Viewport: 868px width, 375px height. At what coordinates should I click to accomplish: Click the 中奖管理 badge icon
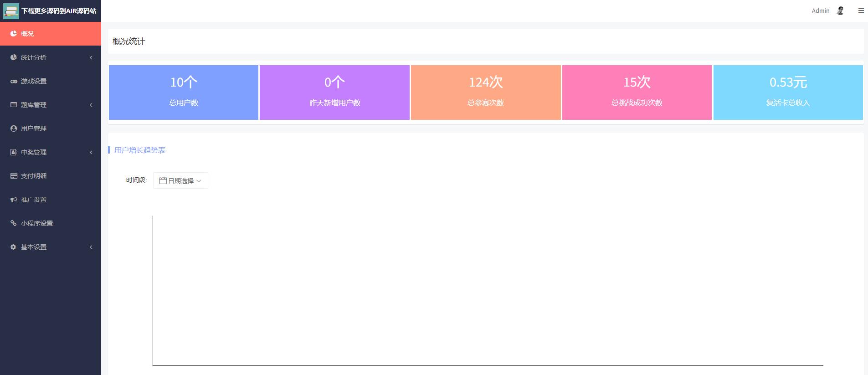click(x=14, y=152)
